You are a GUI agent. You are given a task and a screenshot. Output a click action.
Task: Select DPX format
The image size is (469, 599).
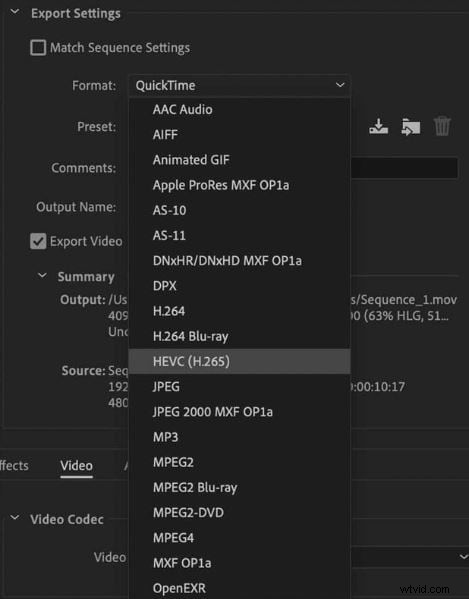tap(239, 286)
